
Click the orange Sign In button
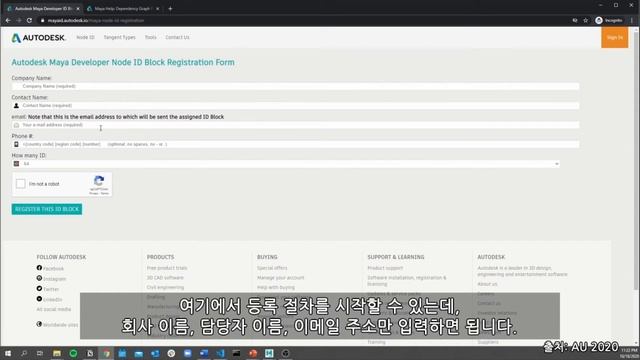[614, 38]
